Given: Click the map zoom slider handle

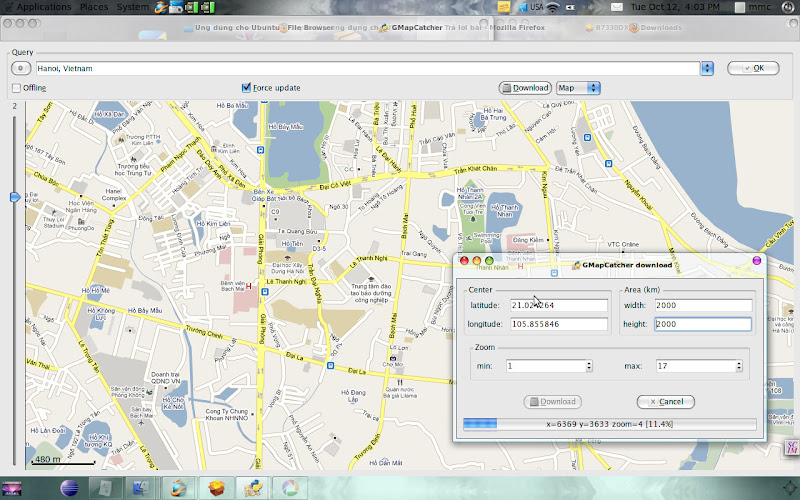Looking at the screenshot, I should click(x=15, y=197).
